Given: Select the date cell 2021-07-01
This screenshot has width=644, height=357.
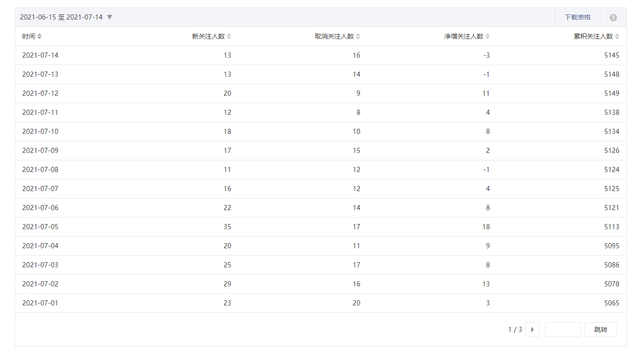Looking at the screenshot, I should tap(40, 303).
